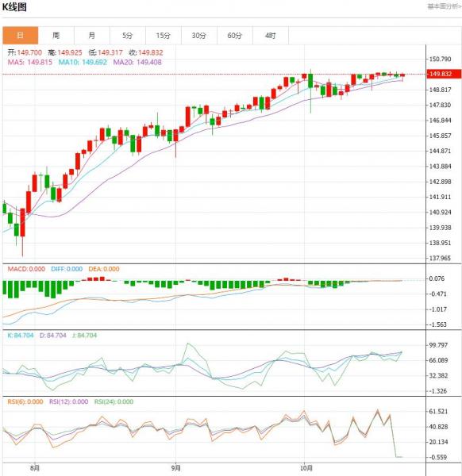Click the MA10 indicator value label
Viewport: 462px width, 476px height.
pos(83,62)
